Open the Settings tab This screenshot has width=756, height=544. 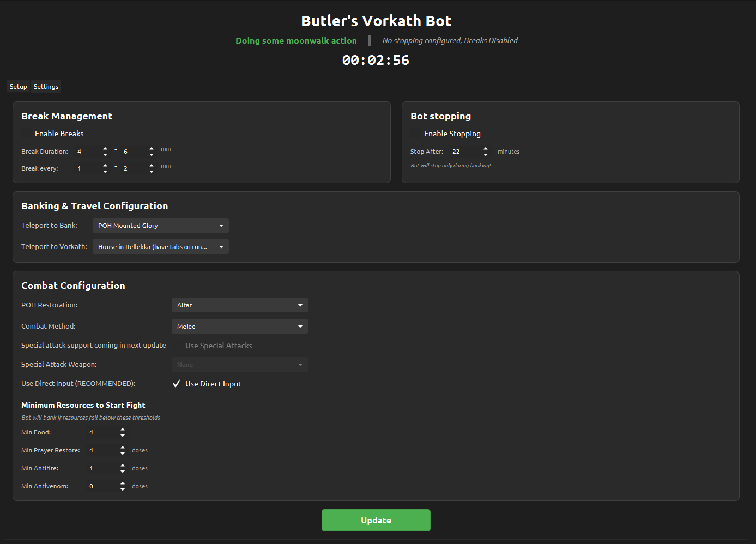pyautogui.click(x=46, y=87)
